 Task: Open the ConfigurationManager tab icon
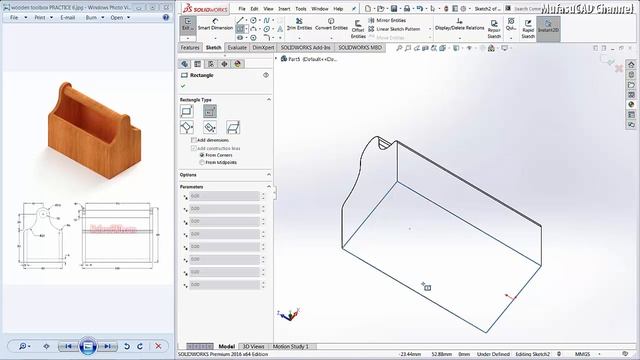point(211,64)
